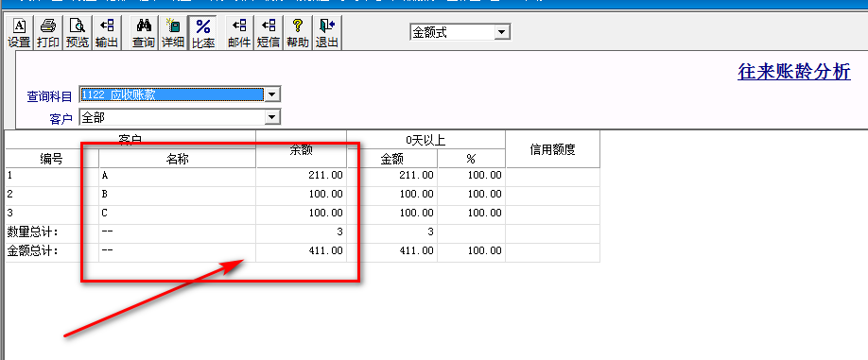Click the 打印 print icon
The width and height of the screenshot is (868, 360).
point(48,33)
